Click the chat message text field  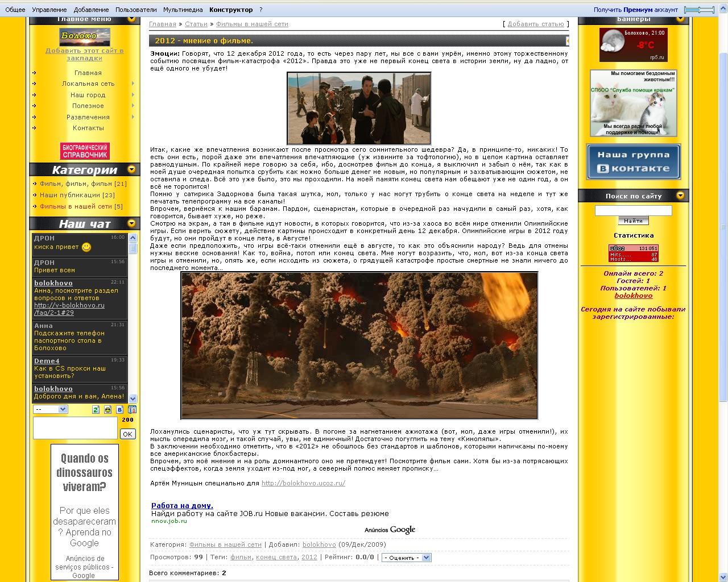point(75,428)
